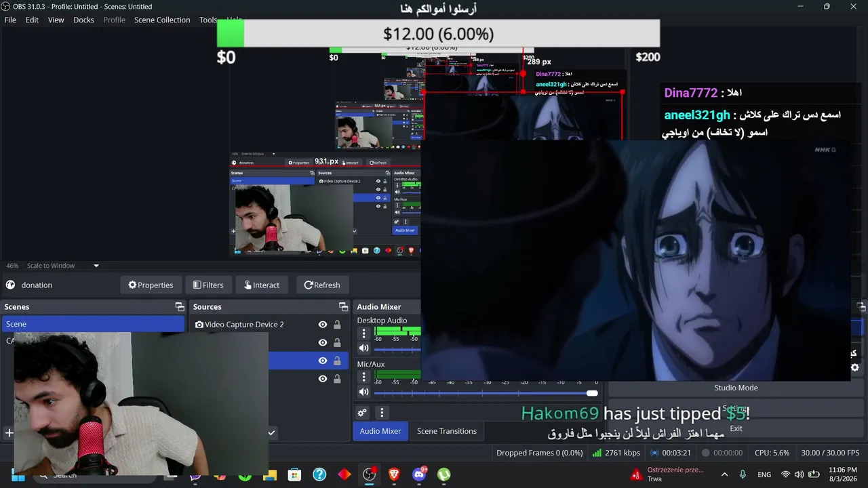This screenshot has height=488, width=868.
Task: Open the Profile menu
Action: pyautogui.click(x=114, y=20)
